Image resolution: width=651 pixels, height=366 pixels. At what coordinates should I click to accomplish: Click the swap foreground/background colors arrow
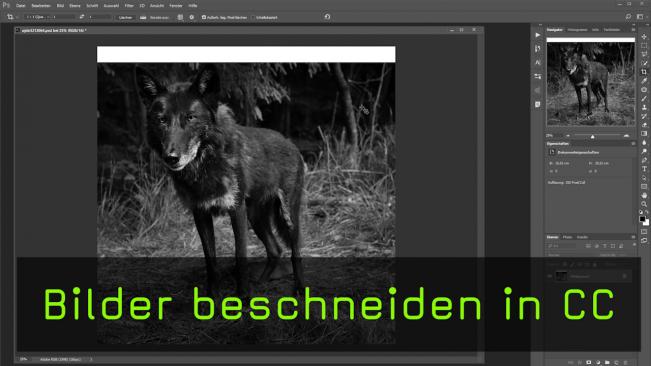(x=647, y=212)
